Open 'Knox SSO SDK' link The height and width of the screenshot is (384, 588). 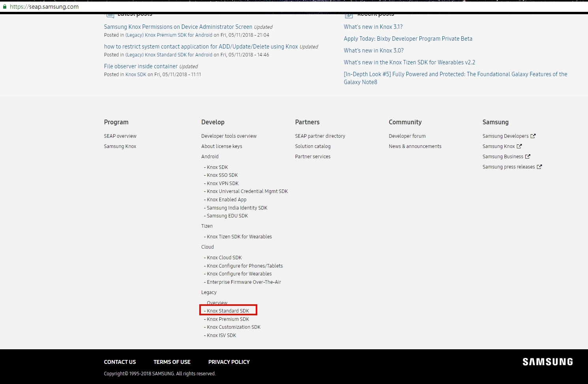[223, 175]
